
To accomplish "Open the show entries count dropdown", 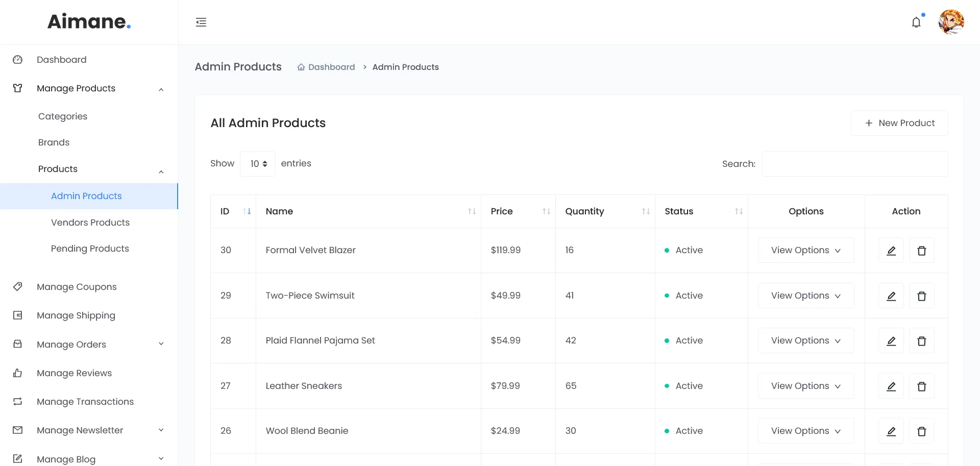I will tap(258, 164).
